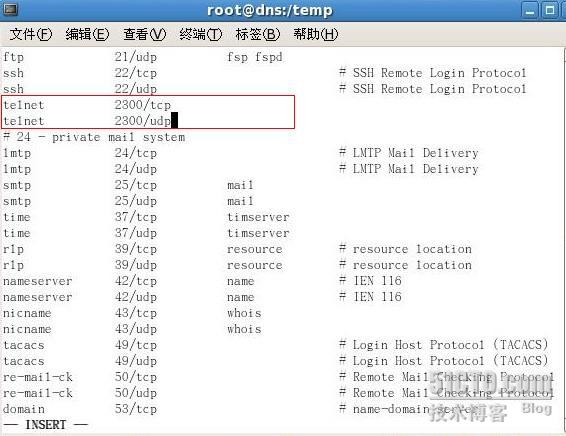Click 'mail' alias on the 25/udp line
The width and height of the screenshot is (566, 436).
240,201
